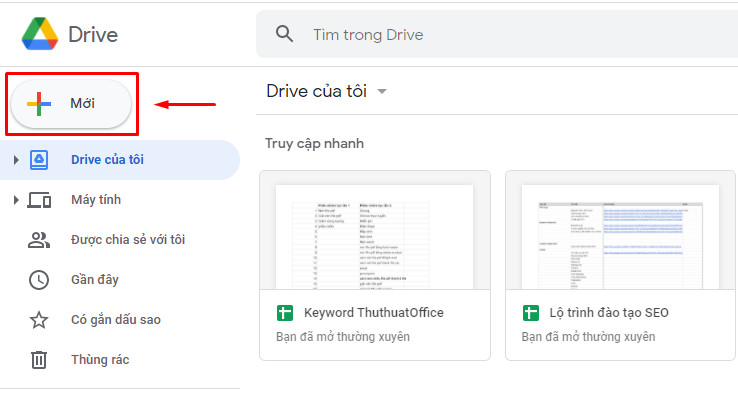Click the Drive của tôi breadcrumb title
738x393 pixels.
pyautogui.click(x=317, y=91)
